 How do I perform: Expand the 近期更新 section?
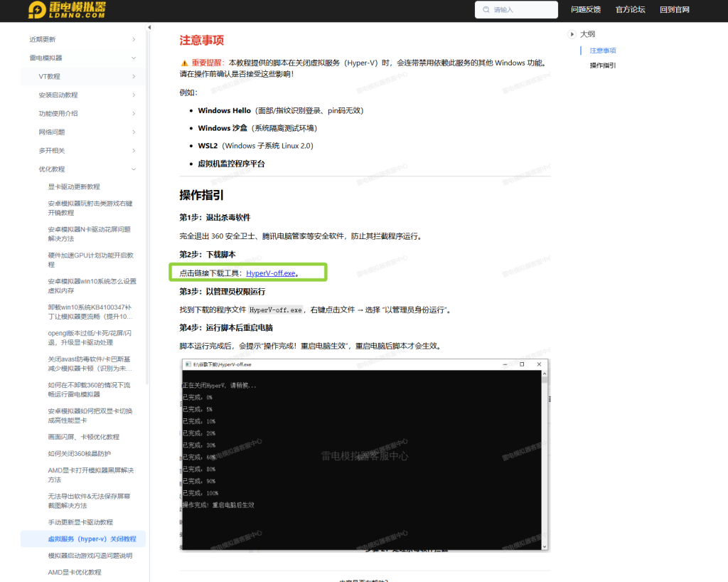pos(134,39)
